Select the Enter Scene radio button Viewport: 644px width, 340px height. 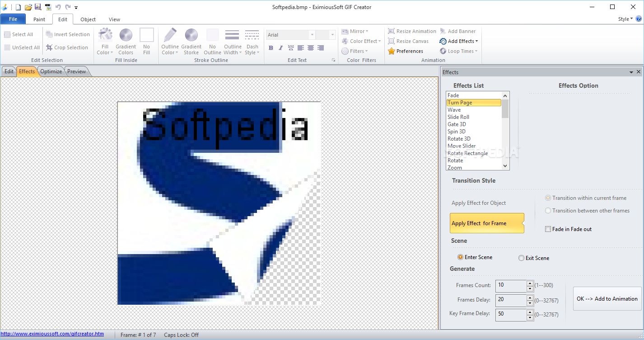(x=460, y=257)
